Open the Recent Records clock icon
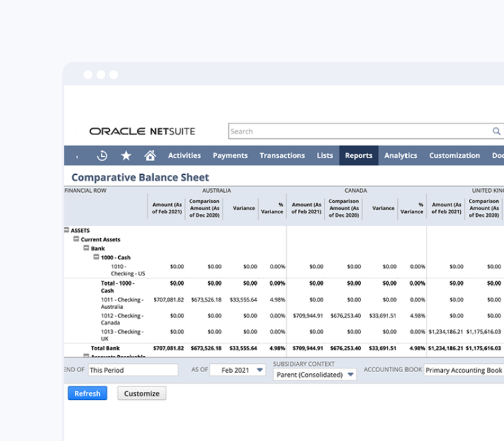The height and width of the screenshot is (441, 504). [x=102, y=156]
